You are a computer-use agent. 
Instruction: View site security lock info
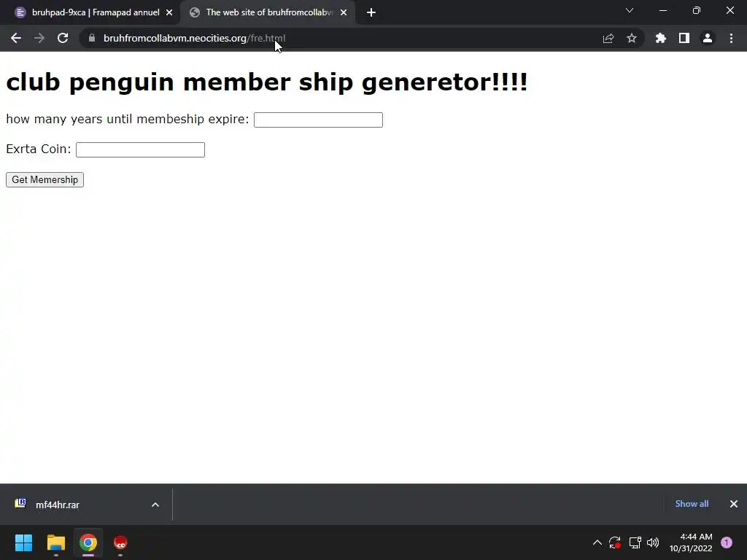(92, 38)
